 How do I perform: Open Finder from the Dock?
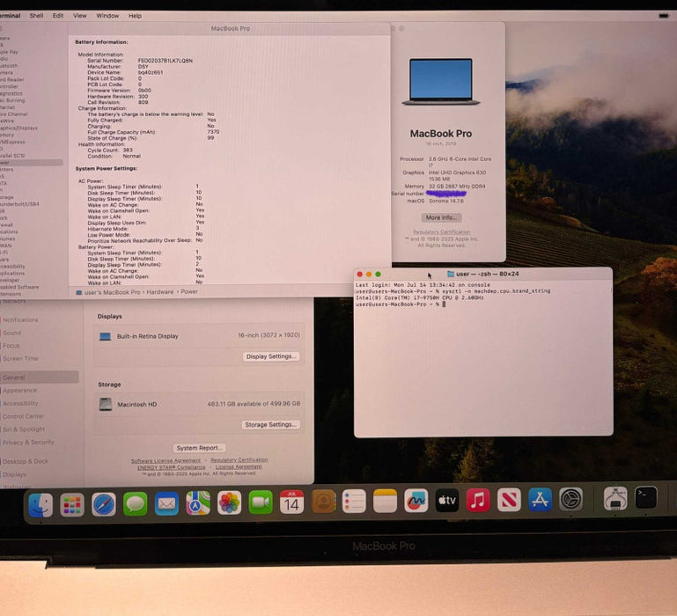coord(40,505)
